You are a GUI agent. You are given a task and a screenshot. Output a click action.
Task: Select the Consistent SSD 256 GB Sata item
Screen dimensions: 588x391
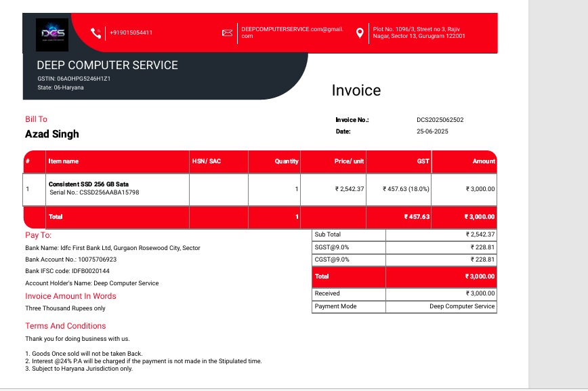89,184
